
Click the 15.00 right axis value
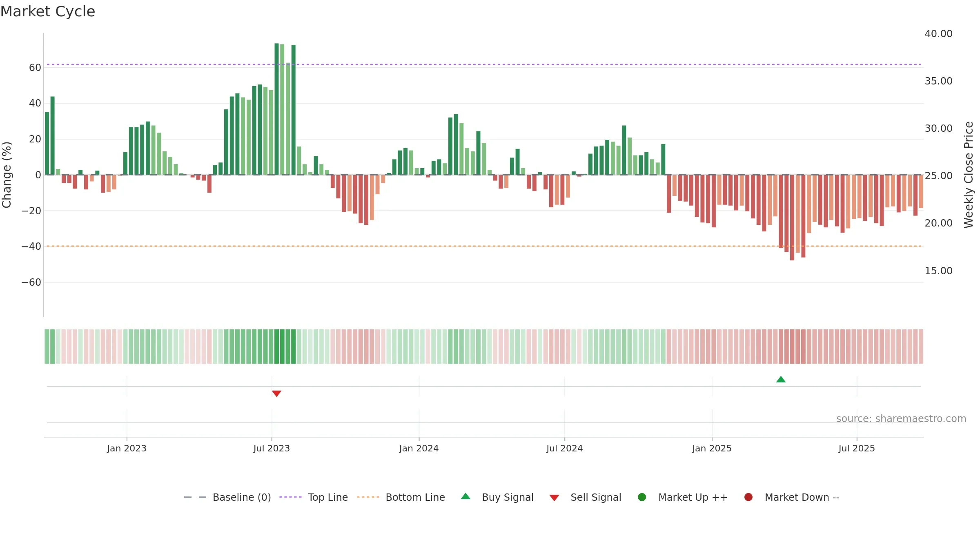(x=938, y=271)
